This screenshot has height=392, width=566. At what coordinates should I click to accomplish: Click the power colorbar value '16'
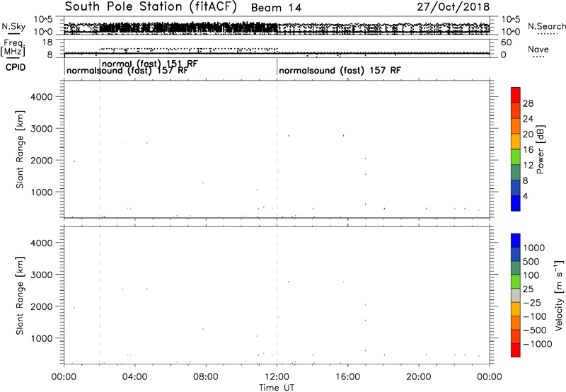point(528,150)
